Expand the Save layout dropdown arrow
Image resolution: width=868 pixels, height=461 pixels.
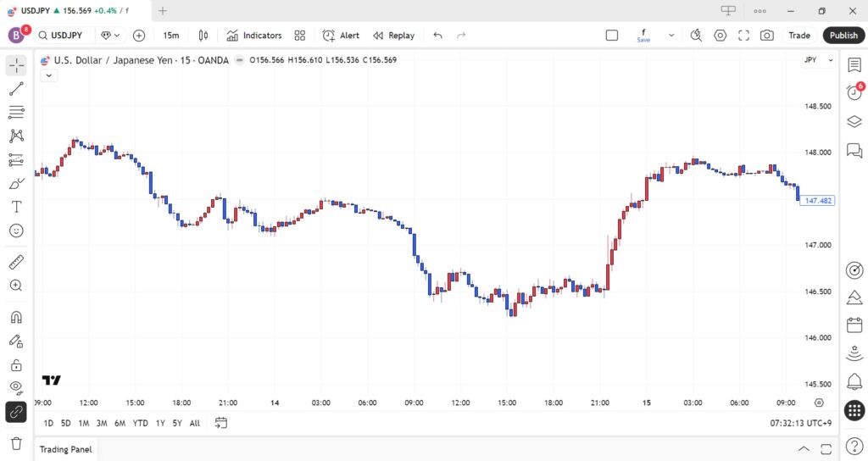671,36
